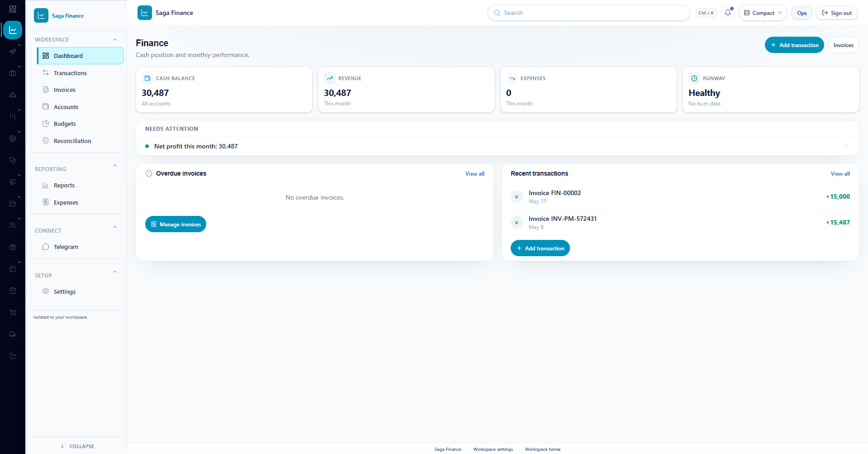Open the Invoice INV-PM-572431 transaction row
Screen dimensions: 868x454
[x=680, y=222]
